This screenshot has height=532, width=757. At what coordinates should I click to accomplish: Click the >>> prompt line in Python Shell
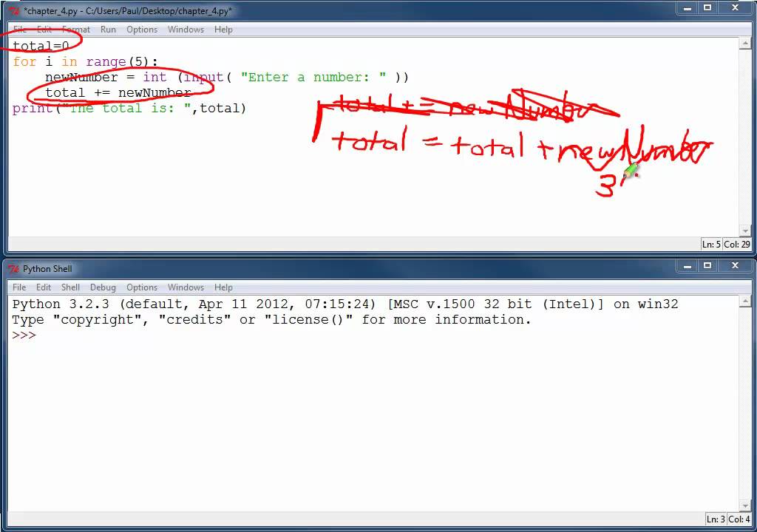click(x=24, y=335)
